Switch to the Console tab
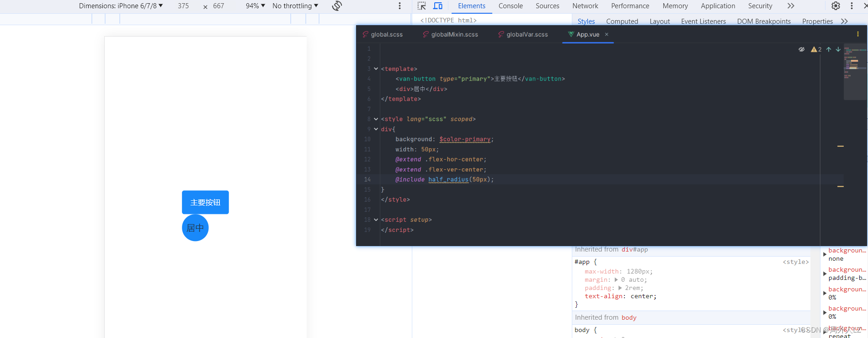 [x=511, y=6]
